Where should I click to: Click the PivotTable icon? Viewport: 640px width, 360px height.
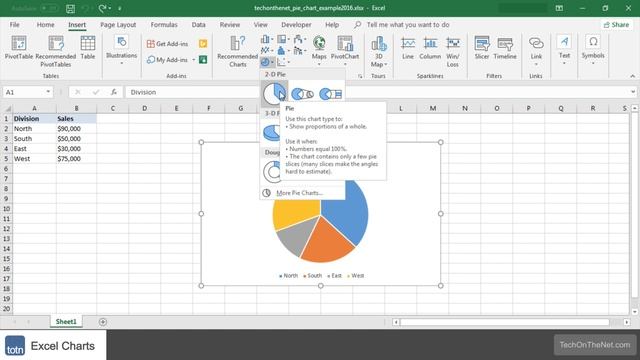(19, 48)
